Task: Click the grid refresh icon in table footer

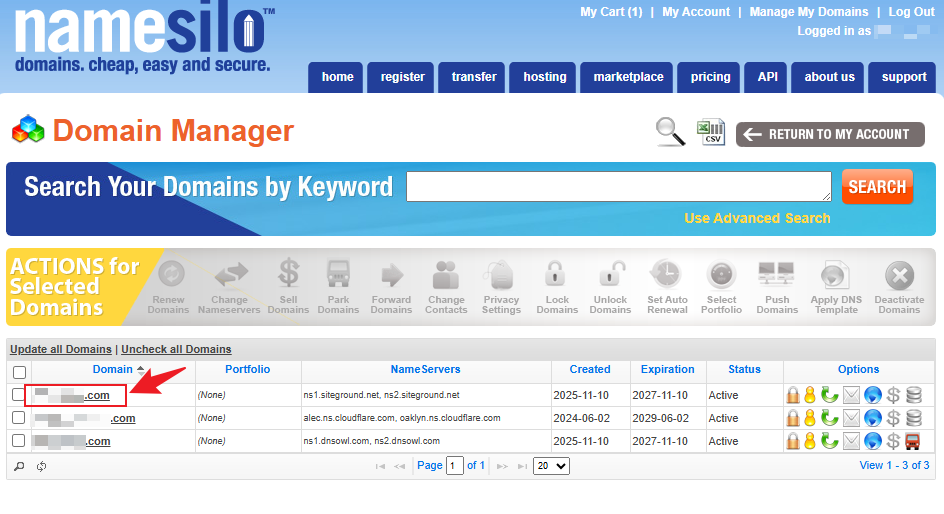Action: [42, 466]
